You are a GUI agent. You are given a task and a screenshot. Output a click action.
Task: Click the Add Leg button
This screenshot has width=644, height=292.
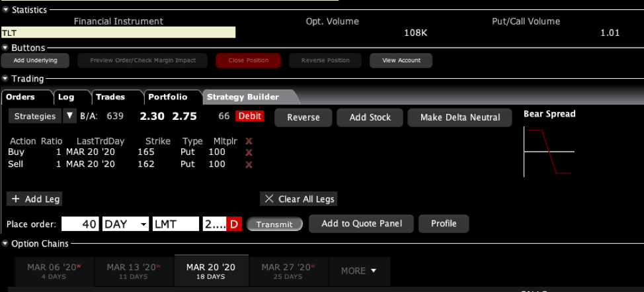36,199
